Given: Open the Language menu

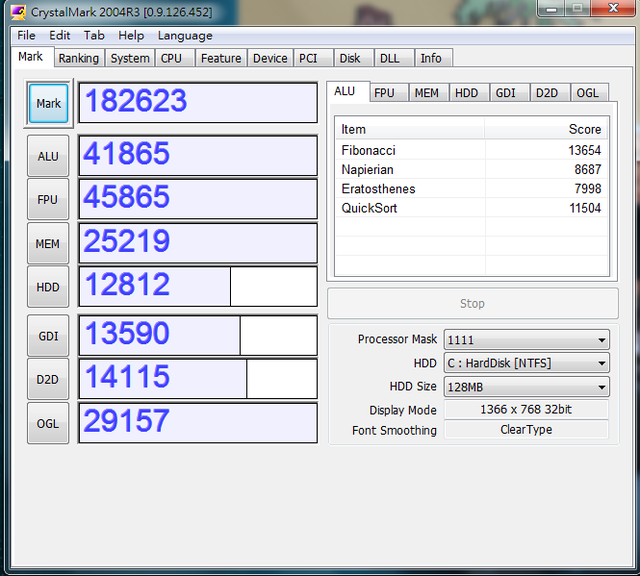Looking at the screenshot, I should click(185, 36).
